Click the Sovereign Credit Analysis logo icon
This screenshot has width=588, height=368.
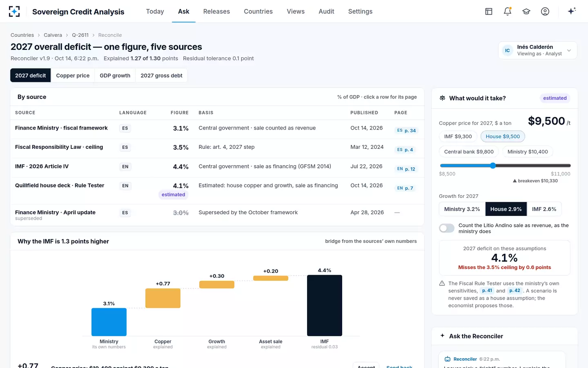click(14, 11)
